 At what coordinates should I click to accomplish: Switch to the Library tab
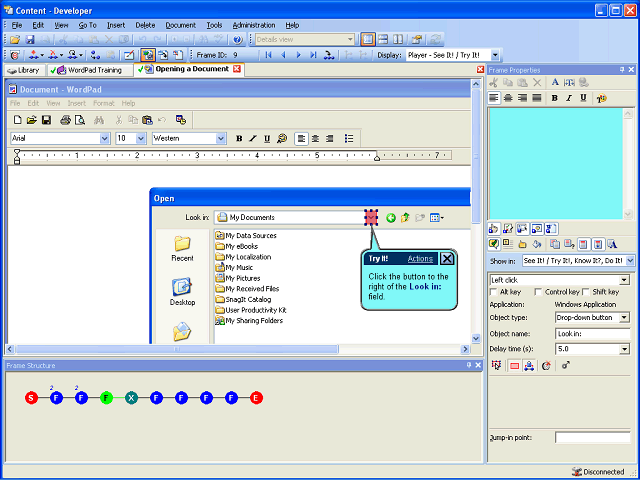point(24,70)
